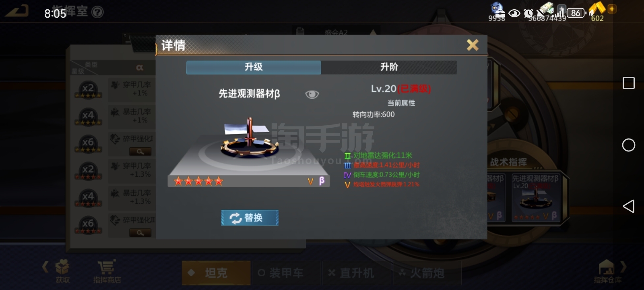The image size is (644, 290).
Task: Click the magnifier under 碎甲强化I
Action: click(x=140, y=151)
